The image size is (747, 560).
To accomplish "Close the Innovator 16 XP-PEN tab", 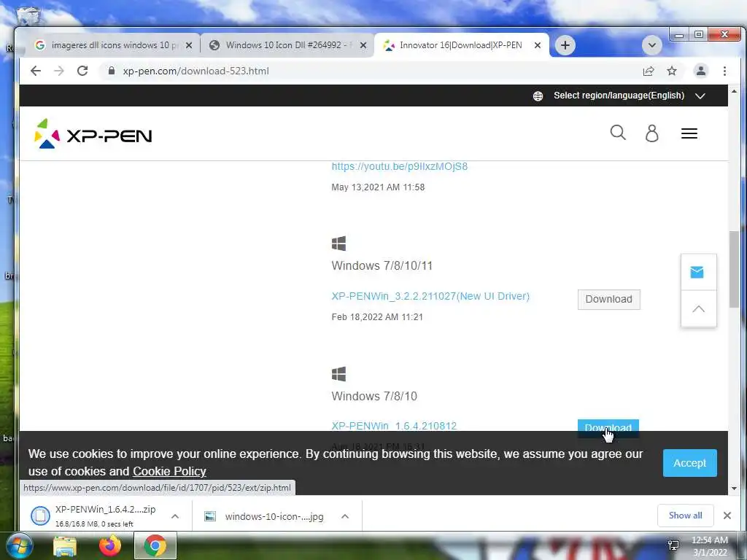I will tap(538, 45).
